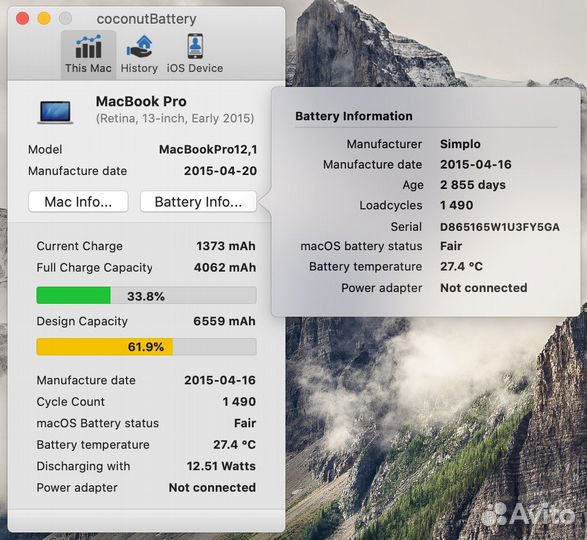Open the History tab icon

(139, 47)
